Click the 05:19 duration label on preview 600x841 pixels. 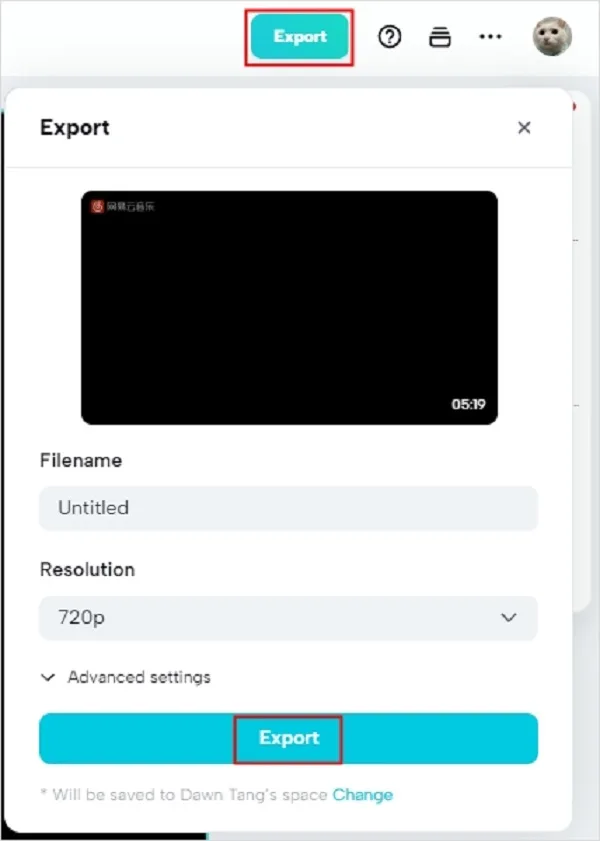[x=468, y=404]
